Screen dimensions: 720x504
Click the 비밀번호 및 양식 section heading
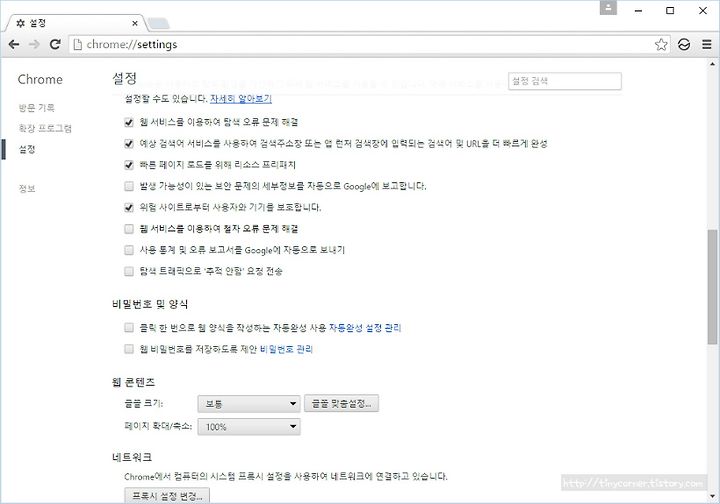(150, 304)
